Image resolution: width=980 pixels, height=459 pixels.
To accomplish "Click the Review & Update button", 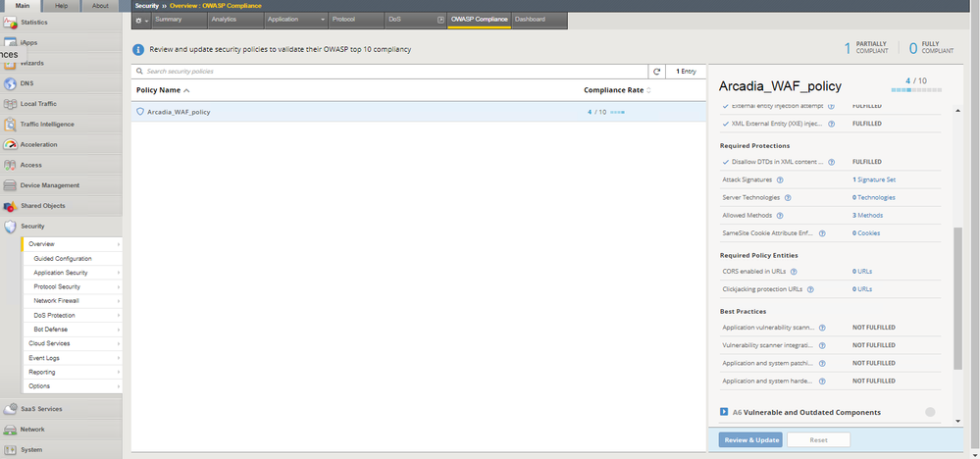I will coord(750,440).
